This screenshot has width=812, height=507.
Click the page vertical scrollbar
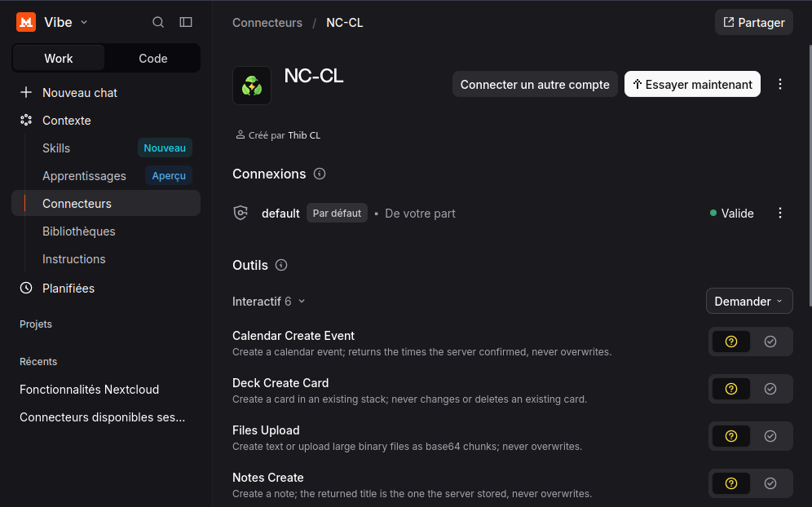coord(810,176)
